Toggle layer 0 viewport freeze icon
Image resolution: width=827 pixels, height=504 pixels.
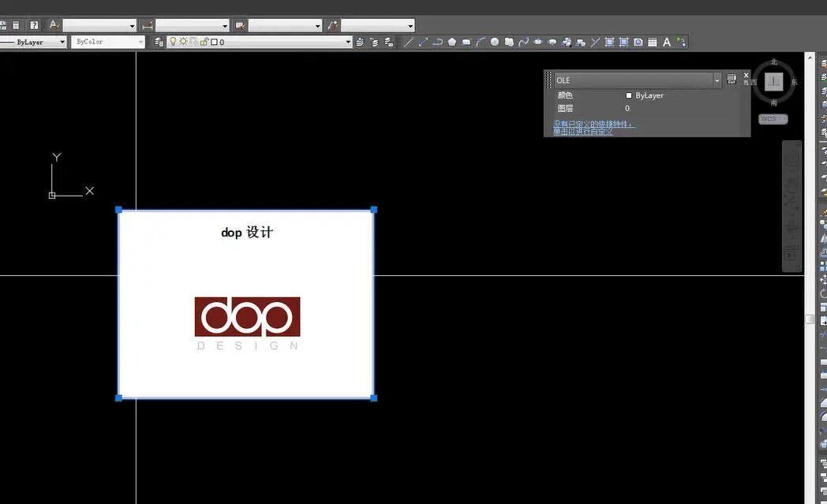[x=193, y=41]
